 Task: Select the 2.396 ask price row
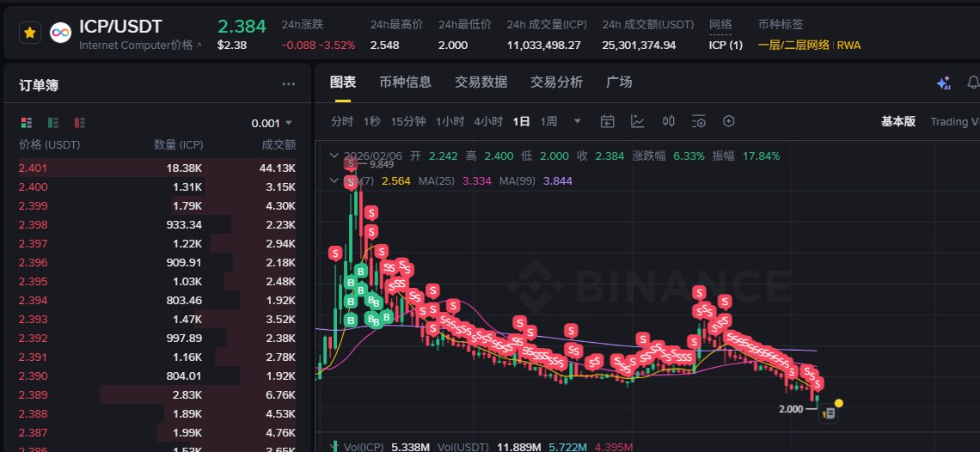pyautogui.click(x=157, y=263)
